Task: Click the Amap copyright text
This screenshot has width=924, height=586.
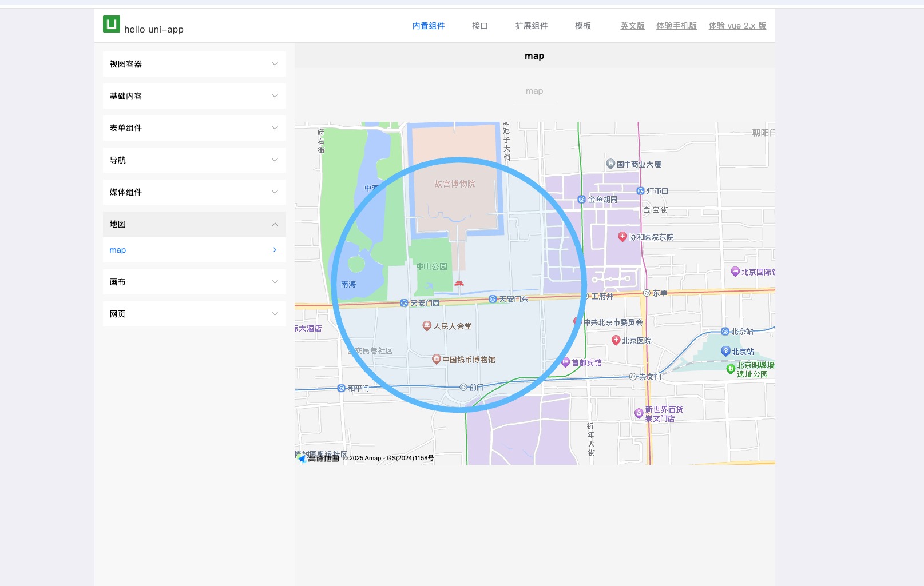Action: pos(388,458)
